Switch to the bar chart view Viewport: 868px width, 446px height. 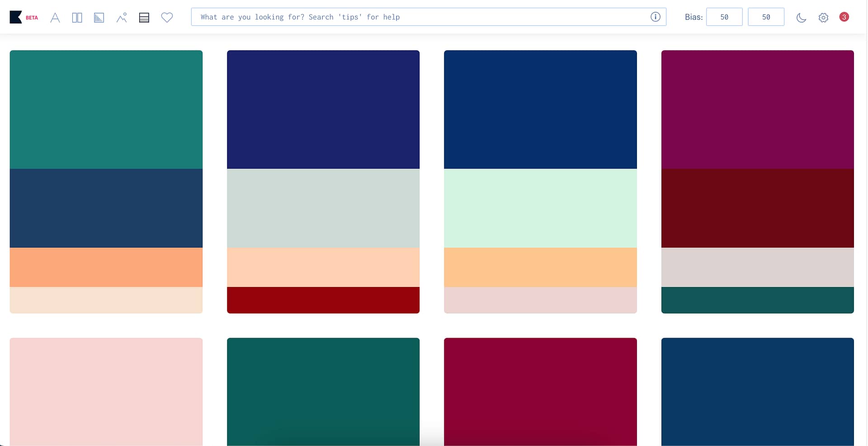[99, 18]
